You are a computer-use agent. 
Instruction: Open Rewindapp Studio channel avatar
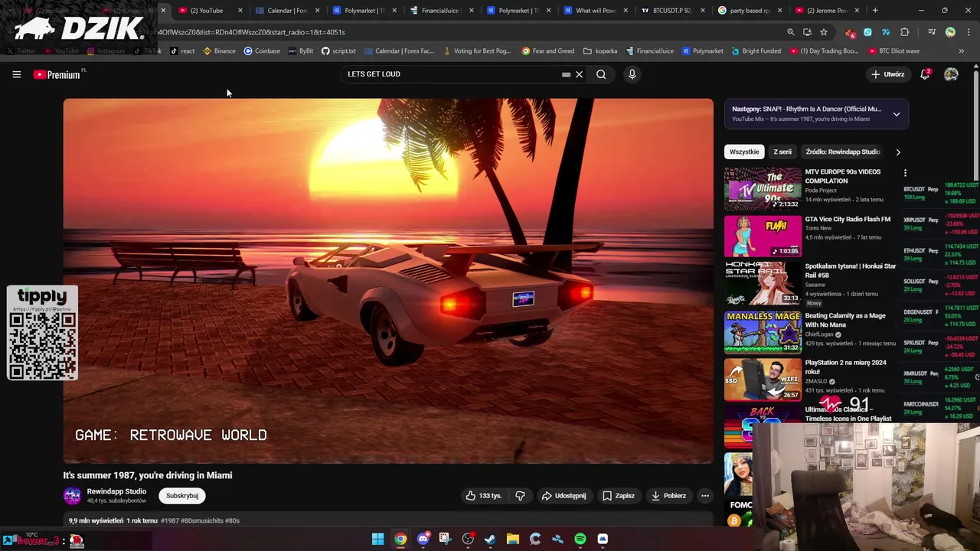click(x=72, y=495)
